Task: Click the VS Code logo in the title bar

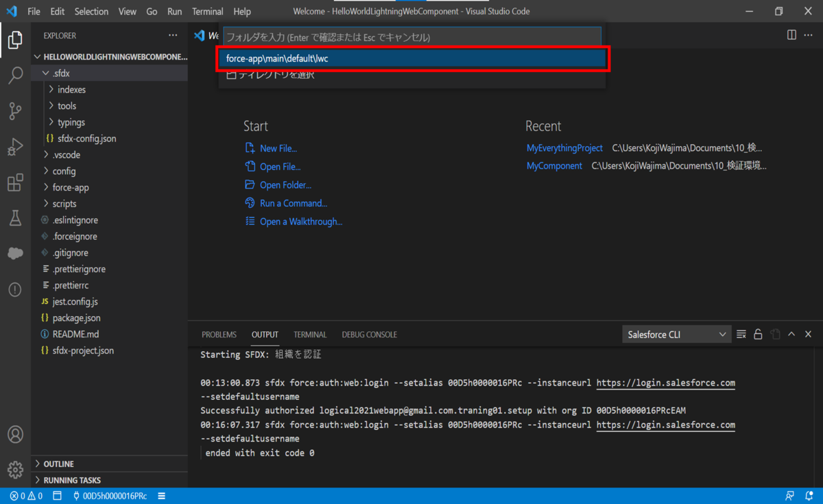Action: (12, 11)
